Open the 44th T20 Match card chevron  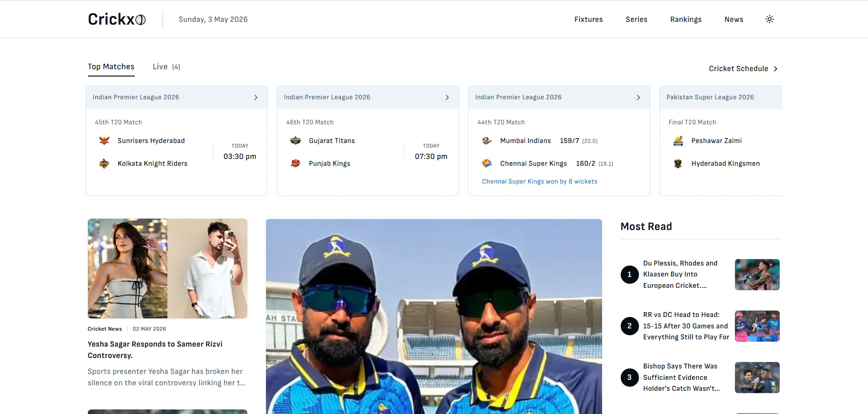[x=638, y=97]
